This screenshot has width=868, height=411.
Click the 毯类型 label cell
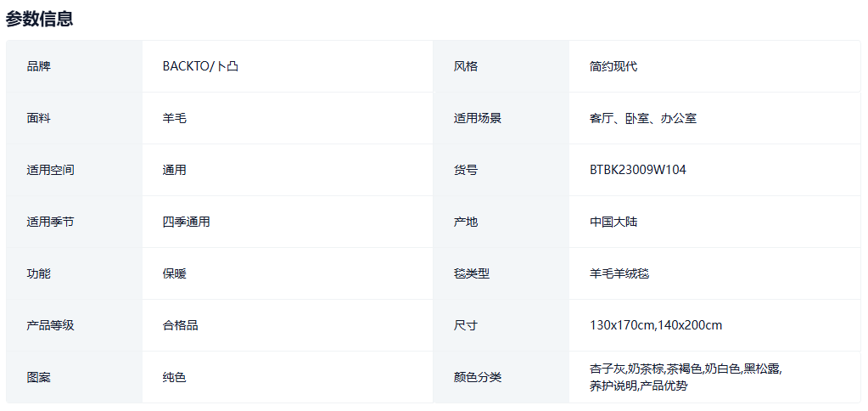[472, 273]
